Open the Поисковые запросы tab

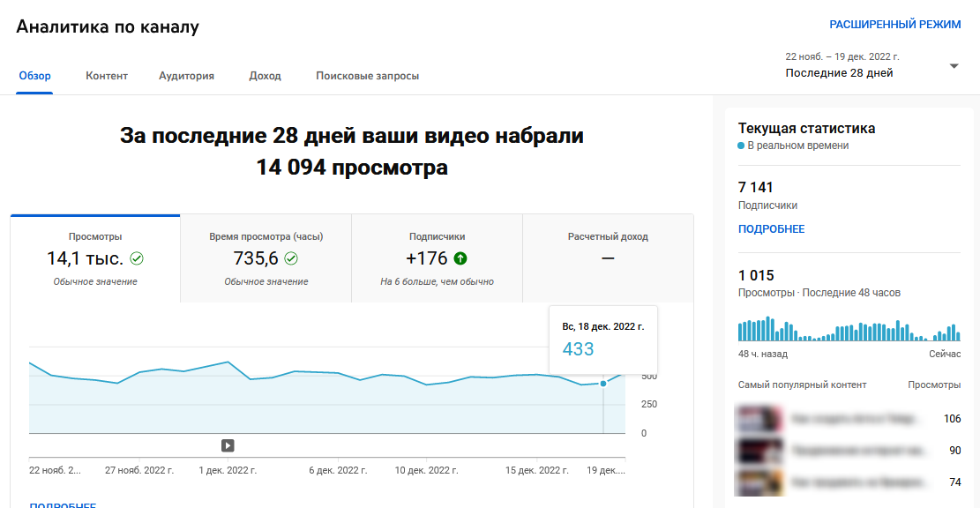(368, 76)
